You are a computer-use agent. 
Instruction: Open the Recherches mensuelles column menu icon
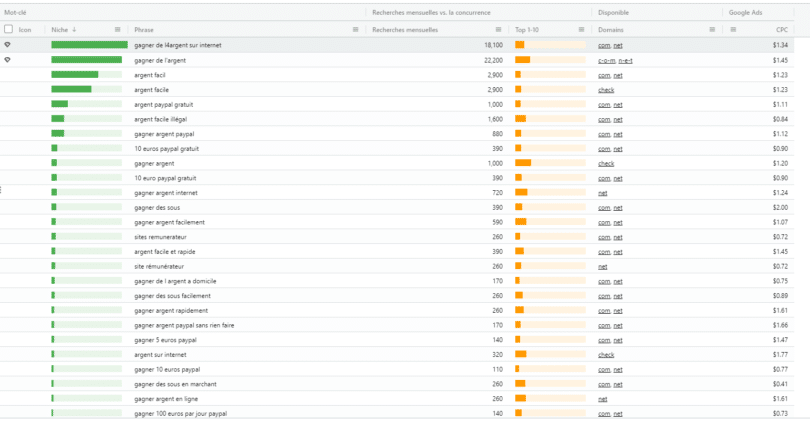[x=499, y=29]
